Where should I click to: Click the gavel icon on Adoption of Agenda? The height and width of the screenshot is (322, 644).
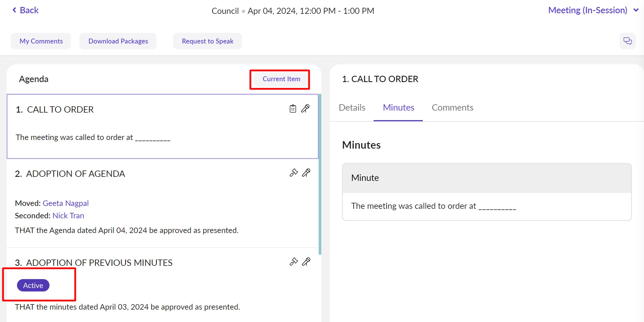point(293,173)
